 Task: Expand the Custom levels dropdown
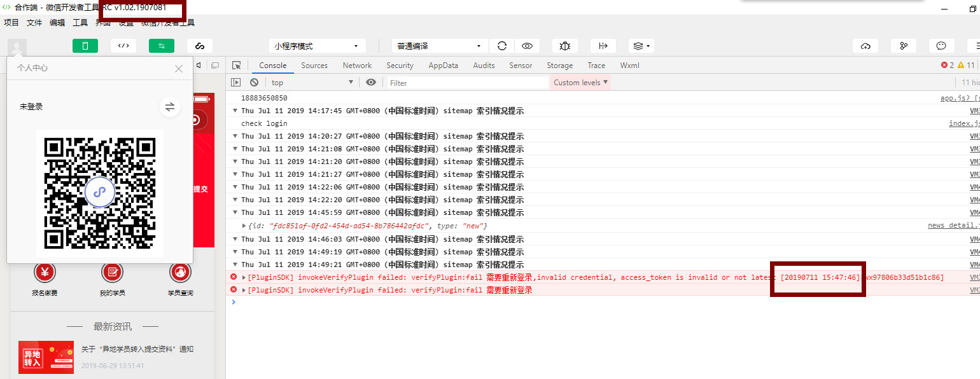pyautogui.click(x=580, y=83)
